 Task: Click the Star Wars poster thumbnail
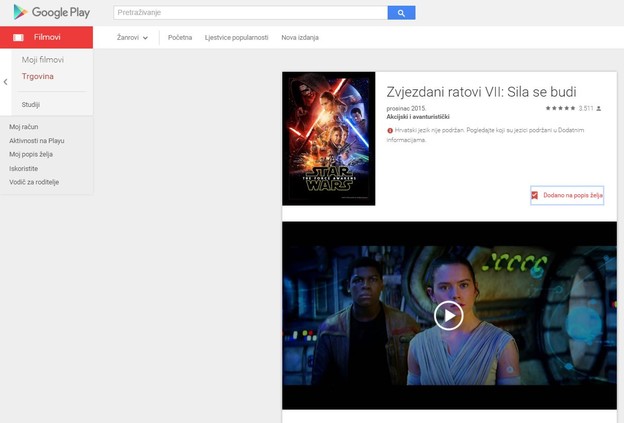329,138
